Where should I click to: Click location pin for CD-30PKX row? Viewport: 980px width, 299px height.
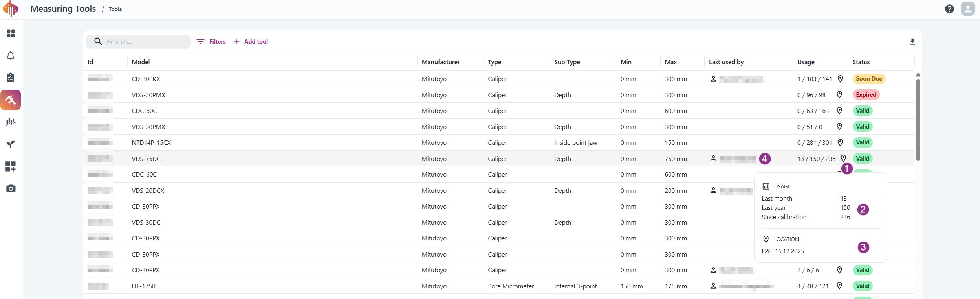coord(840,79)
